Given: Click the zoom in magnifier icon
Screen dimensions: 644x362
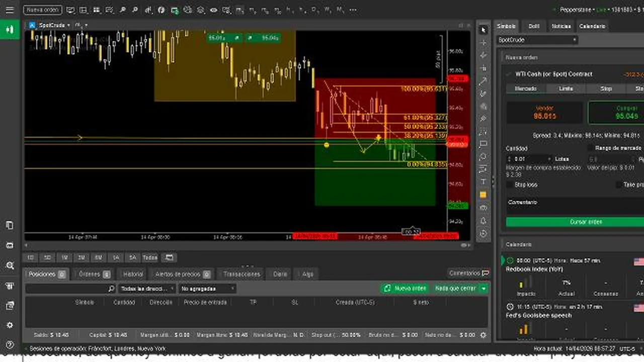Looking at the screenshot, I should point(122,10).
